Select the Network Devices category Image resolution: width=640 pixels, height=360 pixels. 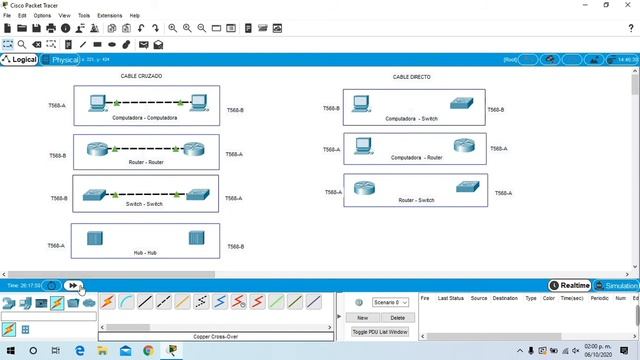[x=9, y=303]
